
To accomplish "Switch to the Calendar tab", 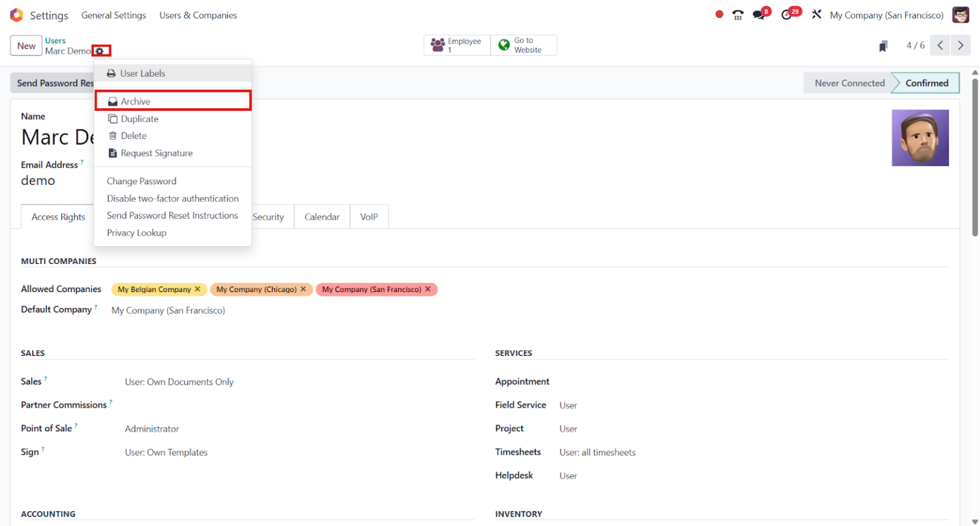I will point(322,217).
